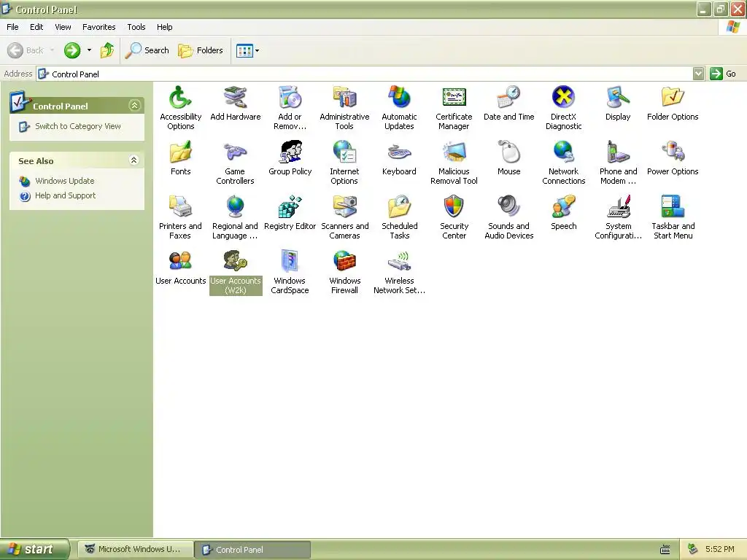Click the Start button
Screen dimensions: 747x560
pyautogui.click(x=34, y=550)
